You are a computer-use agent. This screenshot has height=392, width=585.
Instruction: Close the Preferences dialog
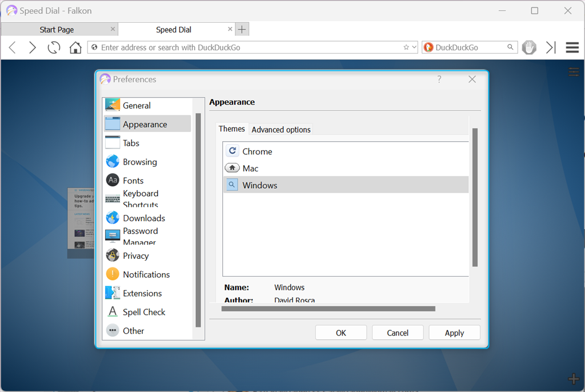[472, 79]
